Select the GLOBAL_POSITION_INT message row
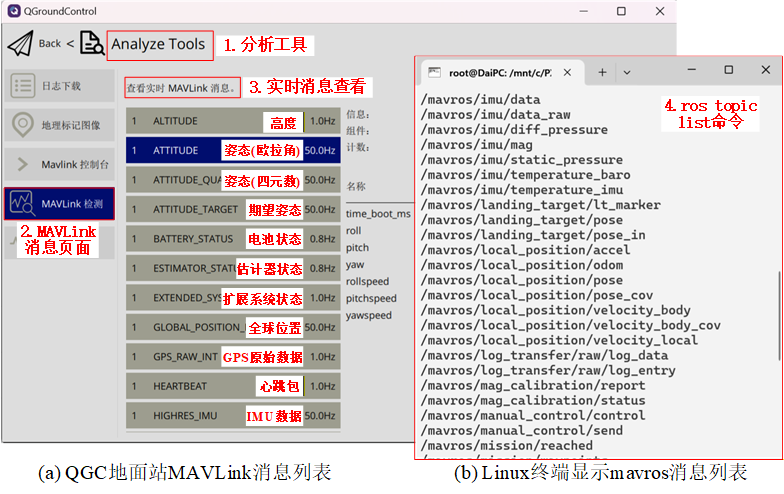Image resolution: width=784 pixels, height=494 pixels. (x=233, y=327)
